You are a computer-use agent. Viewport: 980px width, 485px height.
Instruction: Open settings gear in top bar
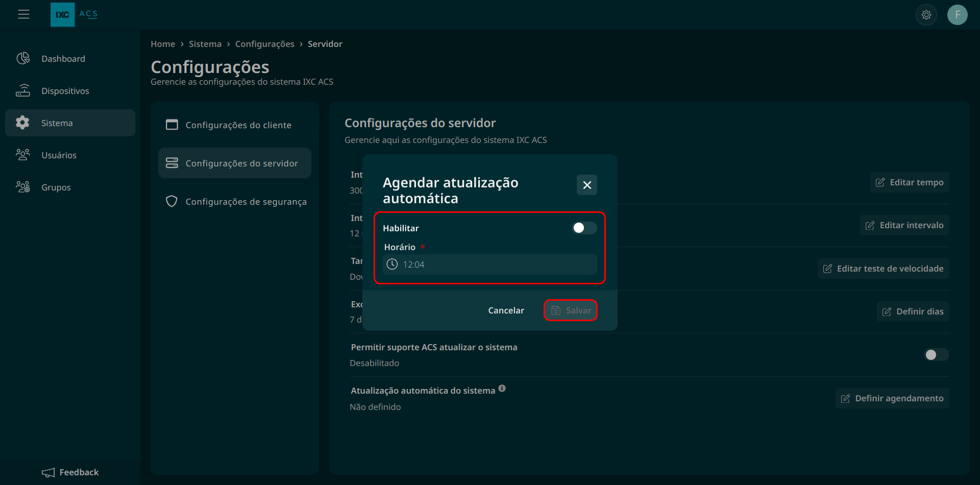926,15
